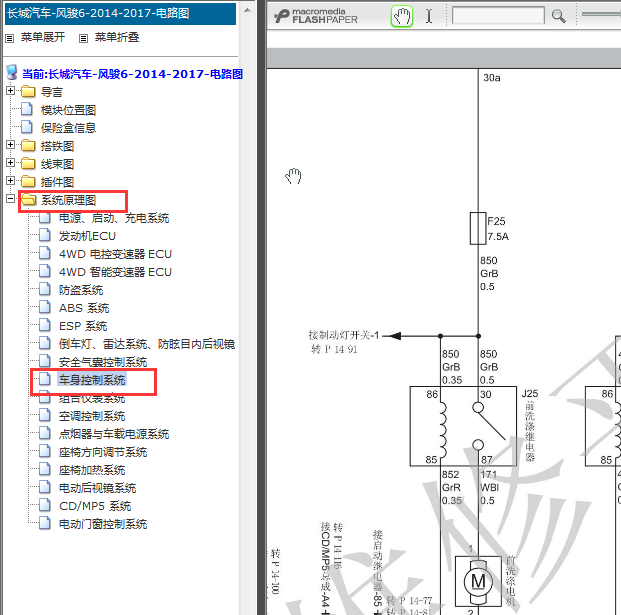Click 菜单展开 to expand all menus
This screenshot has width=621, height=615.
[43, 37]
